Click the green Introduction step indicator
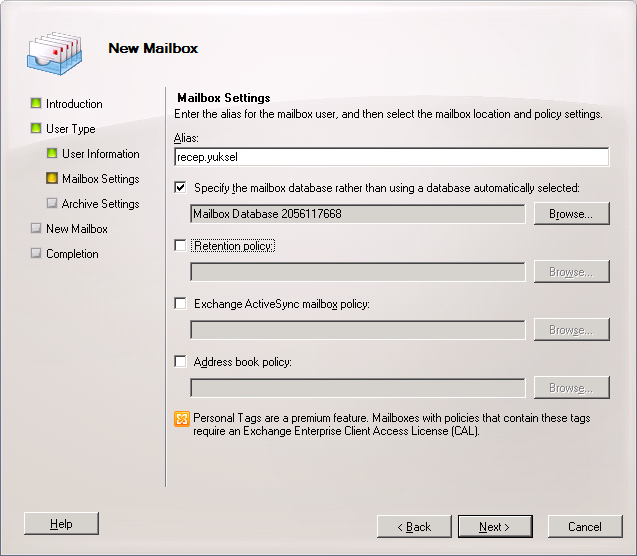 (36, 103)
